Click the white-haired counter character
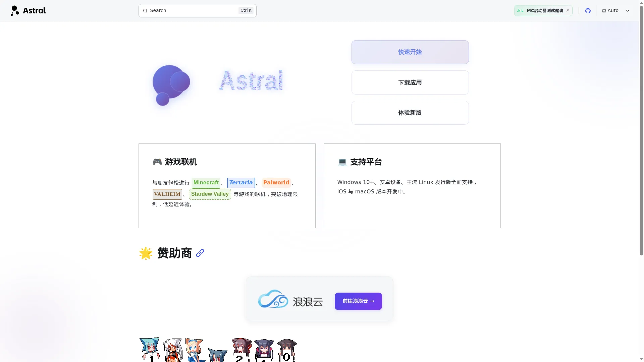 [x=173, y=350]
